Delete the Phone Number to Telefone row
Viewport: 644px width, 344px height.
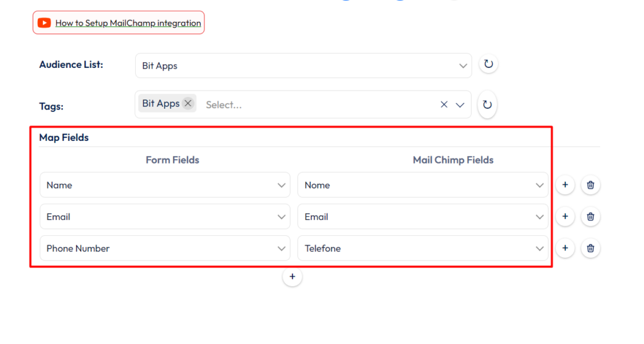(591, 248)
